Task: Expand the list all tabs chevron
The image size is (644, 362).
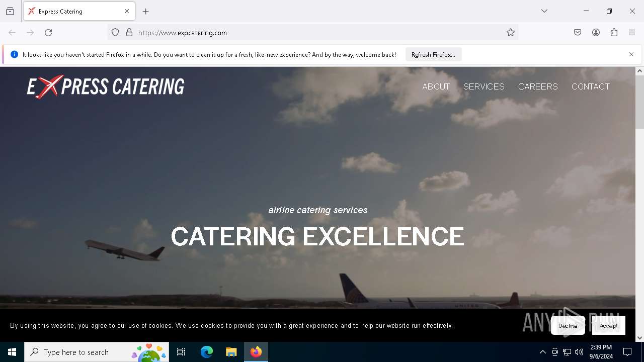Action: coord(544,11)
